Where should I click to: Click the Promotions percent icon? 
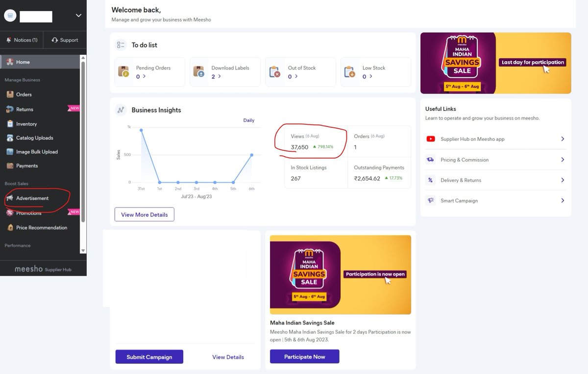[x=10, y=213]
